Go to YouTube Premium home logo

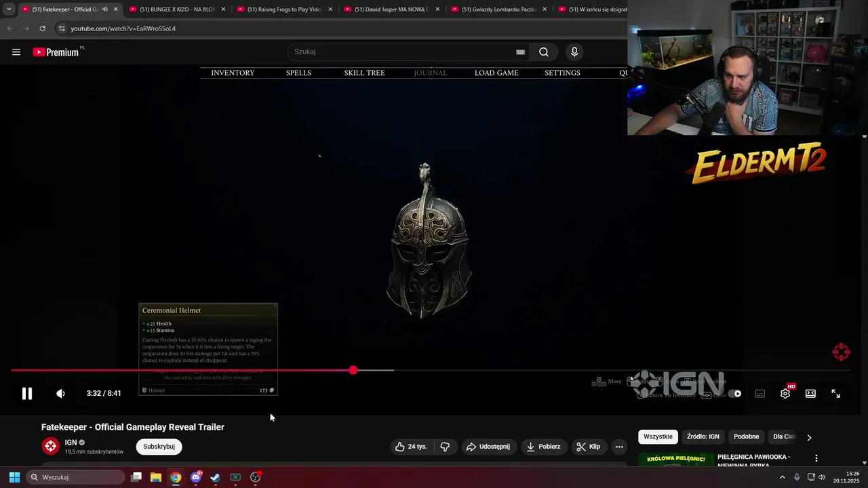[x=56, y=52]
